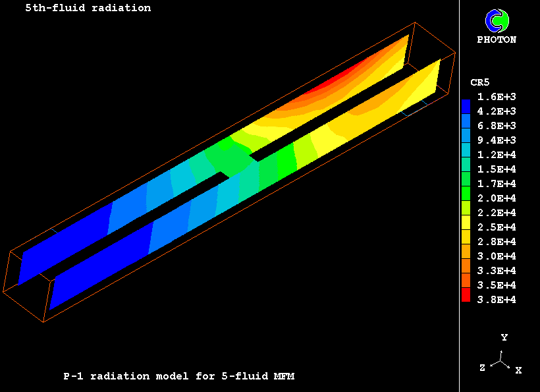
Task: Click the 1.6E+3 legend value
Action: click(x=497, y=97)
